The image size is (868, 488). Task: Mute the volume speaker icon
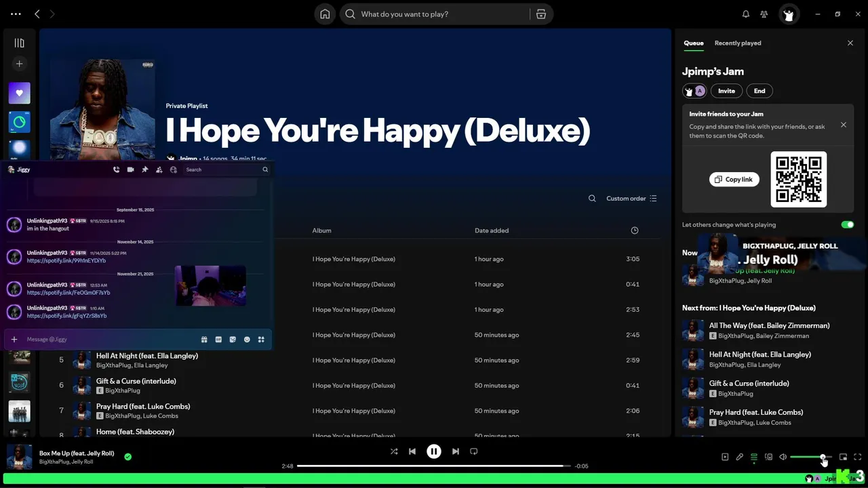[783, 457]
